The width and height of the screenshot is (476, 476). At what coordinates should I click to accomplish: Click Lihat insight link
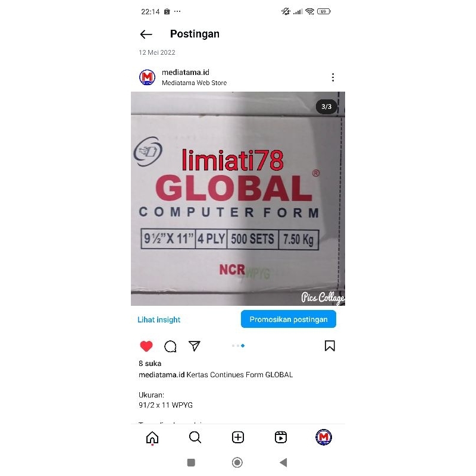tap(159, 320)
